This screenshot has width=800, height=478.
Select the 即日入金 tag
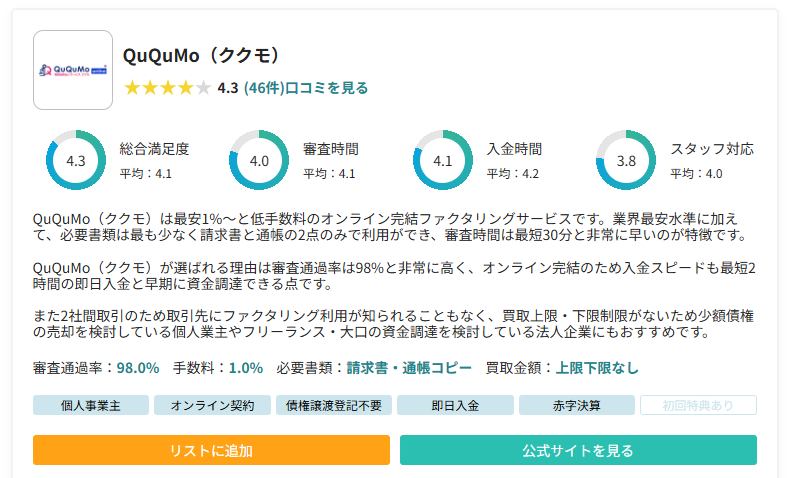tap(455, 405)
